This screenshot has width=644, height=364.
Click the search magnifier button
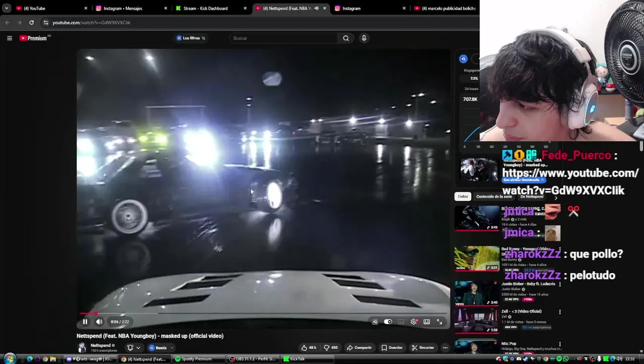tap(346, 38)
